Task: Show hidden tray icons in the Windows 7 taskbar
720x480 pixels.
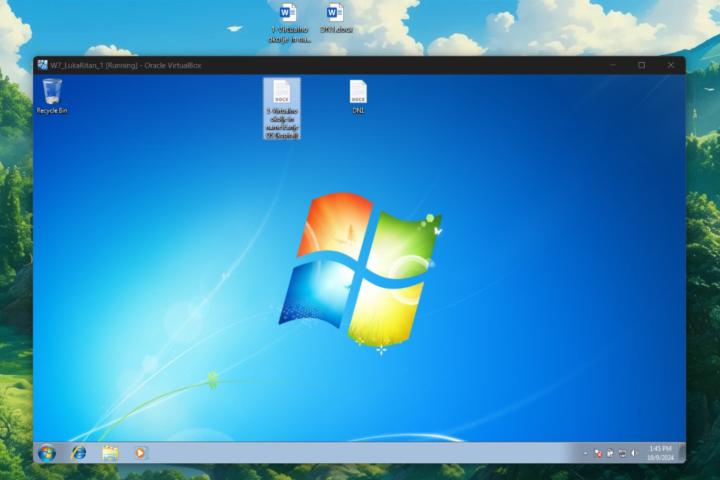Action: 585,453
